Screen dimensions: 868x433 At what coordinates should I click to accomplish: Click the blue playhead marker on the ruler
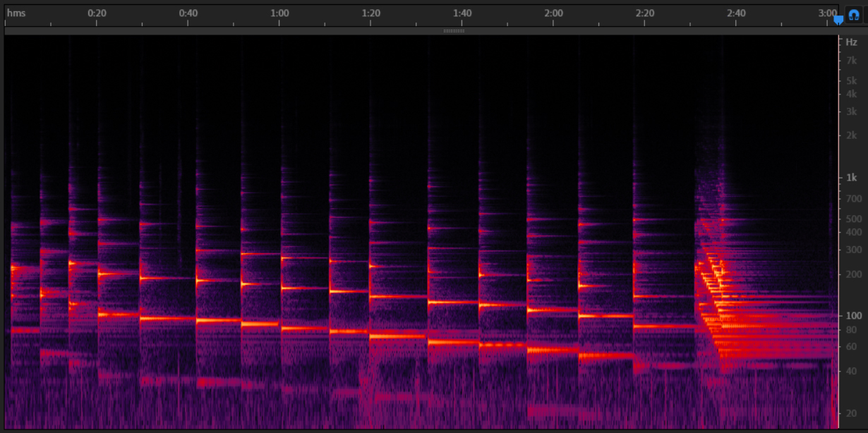click(838, 20)
